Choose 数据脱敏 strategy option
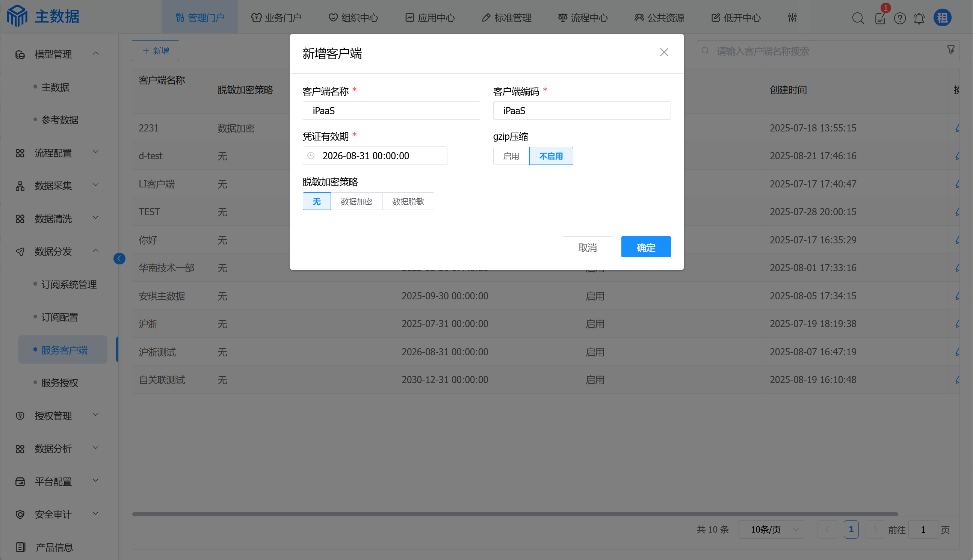This screenshot has width=973, height=560. coord(408,202)
